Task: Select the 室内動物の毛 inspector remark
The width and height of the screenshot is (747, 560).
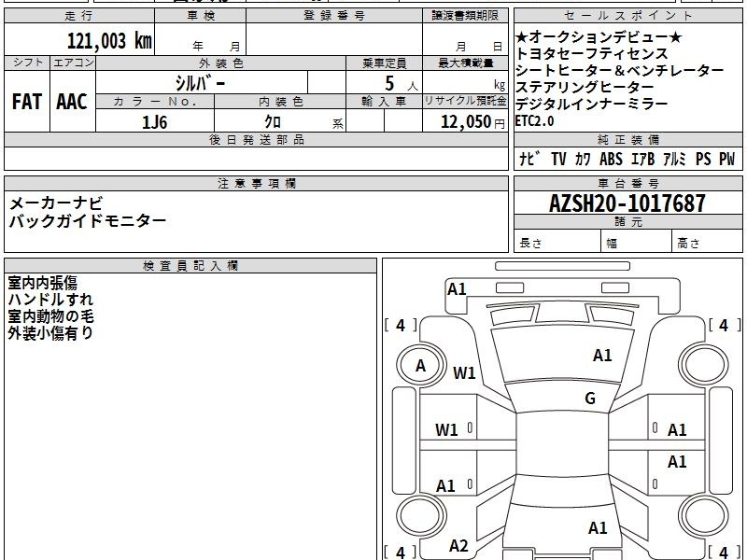Action: 50,316
